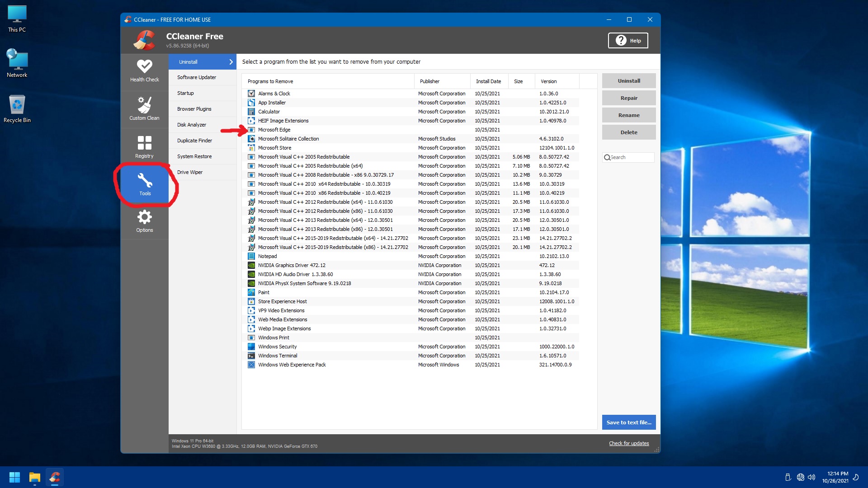Click Uninstall button for selected program
This screenshot has height=488, width=868.
pyautogui.click(x=628, y=80)
